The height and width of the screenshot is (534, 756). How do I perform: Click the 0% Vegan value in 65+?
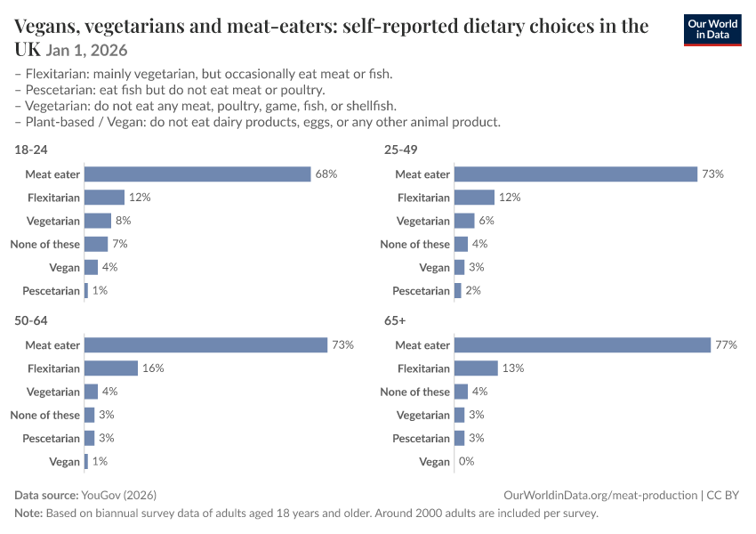(x=466, y=462)
